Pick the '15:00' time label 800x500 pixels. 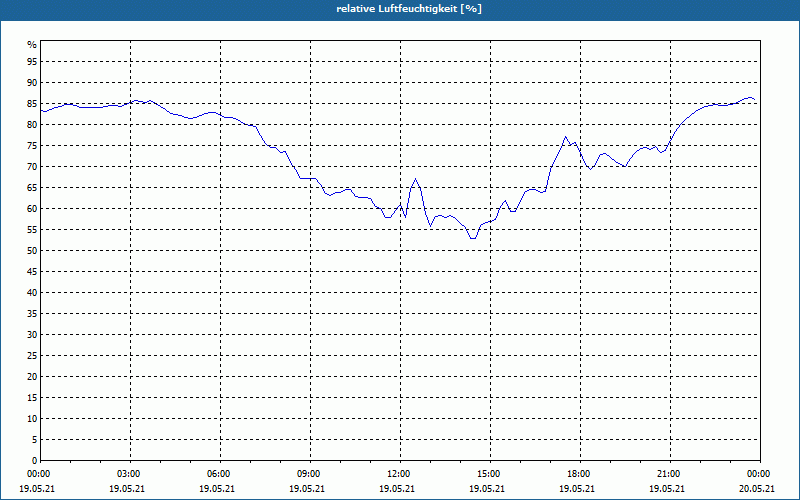click(x=490, y=474)
